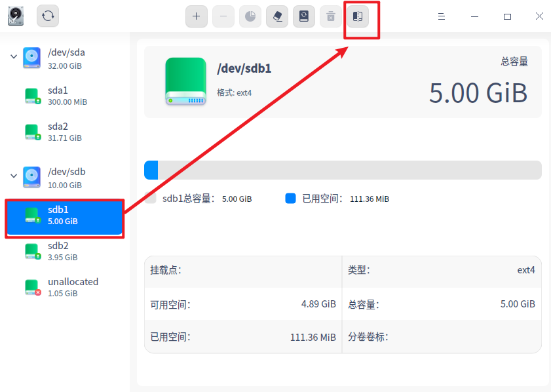Click the 111.36 MiB value in details table

click(313, 338)
